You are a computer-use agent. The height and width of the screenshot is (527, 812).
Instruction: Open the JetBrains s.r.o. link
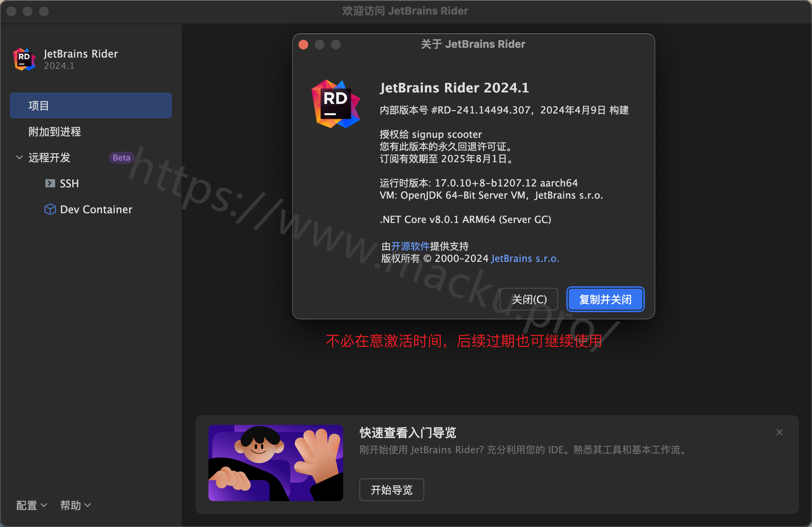click(525, 258)
